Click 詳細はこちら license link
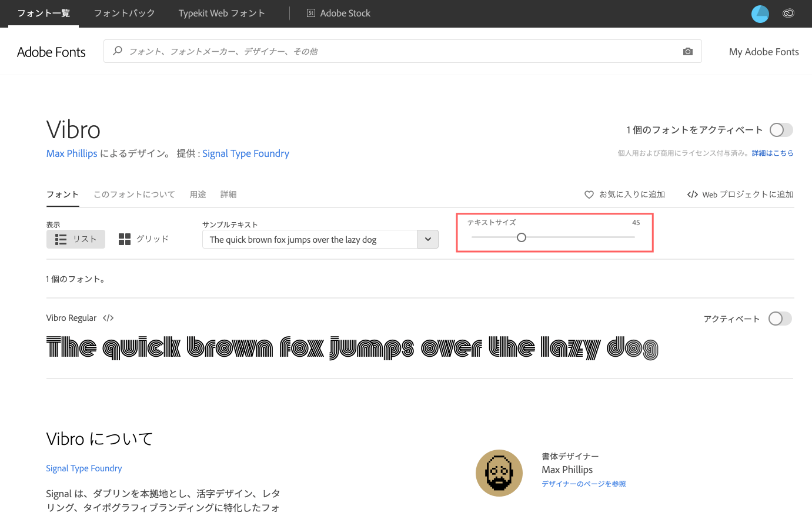 pos(773,153)
